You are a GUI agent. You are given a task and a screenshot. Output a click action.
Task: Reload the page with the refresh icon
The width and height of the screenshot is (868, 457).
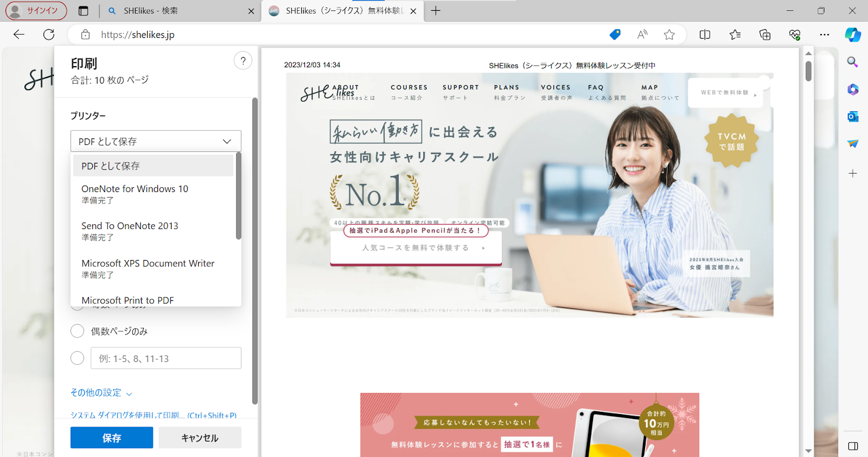tap(49, 35)
